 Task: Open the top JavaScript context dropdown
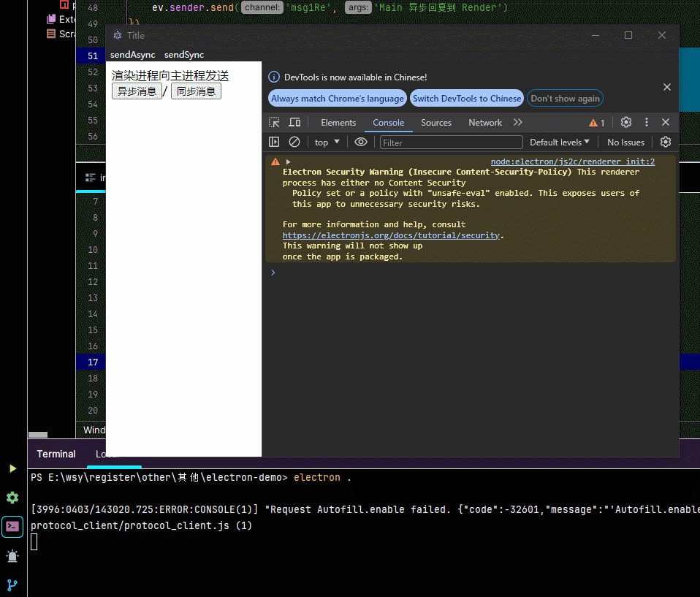(327, 142)
